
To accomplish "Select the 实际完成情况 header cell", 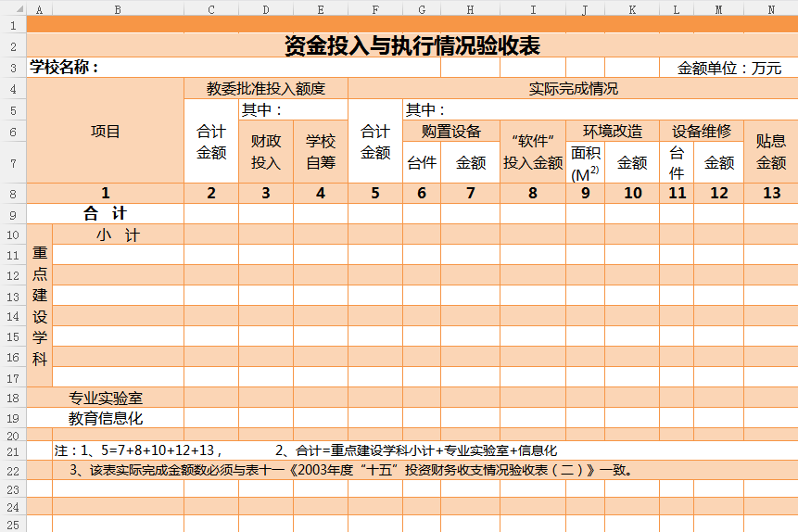I will point(573,89).
